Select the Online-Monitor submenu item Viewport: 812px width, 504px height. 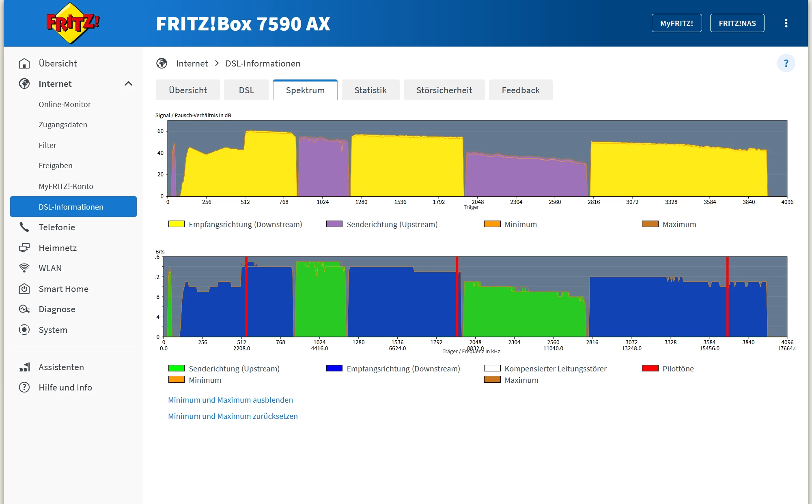click(x=65, y=104)
